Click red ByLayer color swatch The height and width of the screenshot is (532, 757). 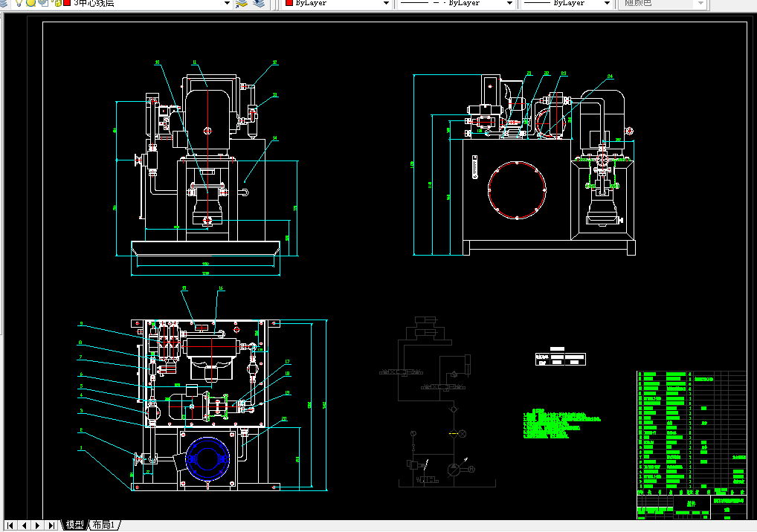(289, 3)
